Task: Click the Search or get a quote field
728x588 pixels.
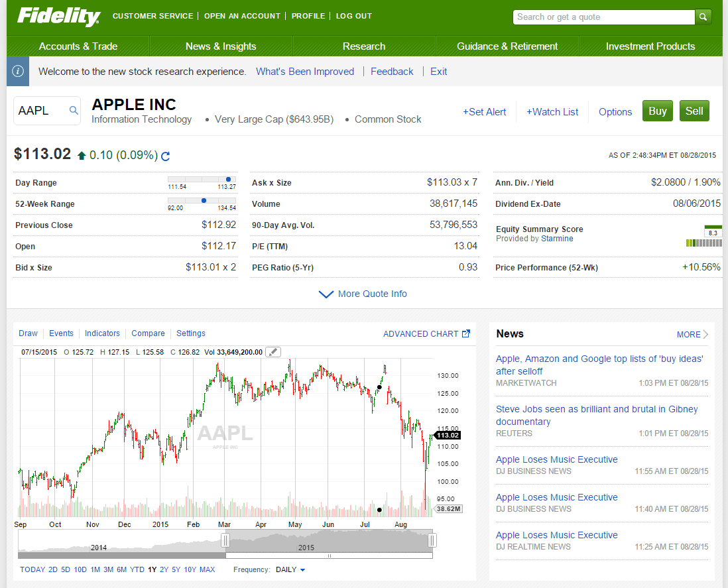Action: [603, 17]
